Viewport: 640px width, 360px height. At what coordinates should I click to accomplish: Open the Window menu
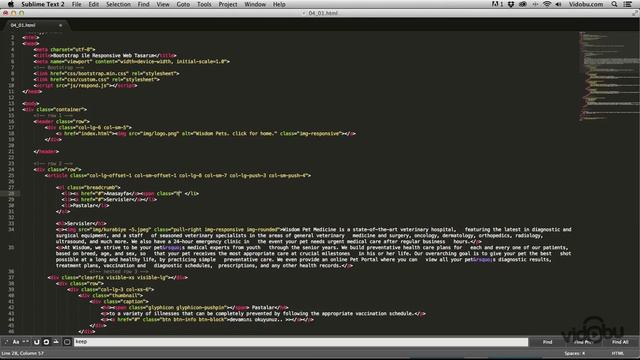coord(255,4)
